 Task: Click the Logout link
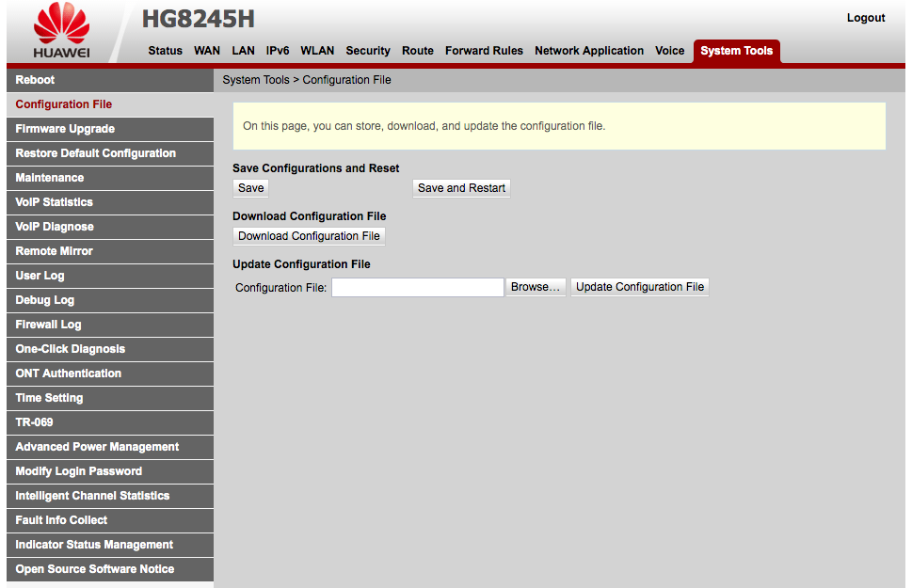click(x=865, y=18)
